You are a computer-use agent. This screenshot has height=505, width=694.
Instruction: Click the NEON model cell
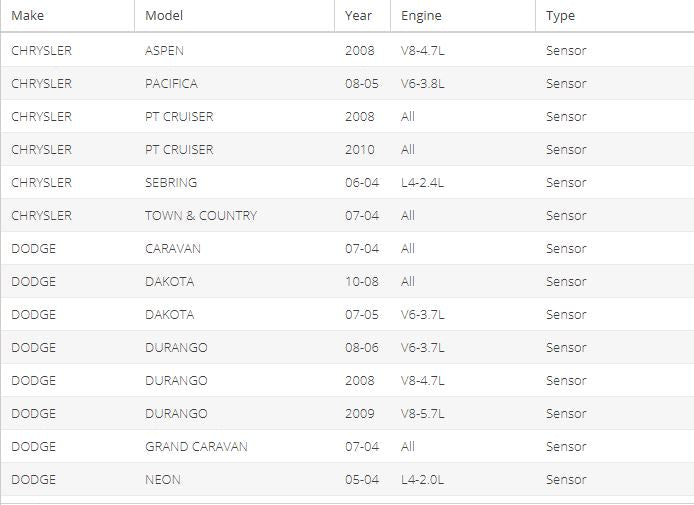coord(235,479)
